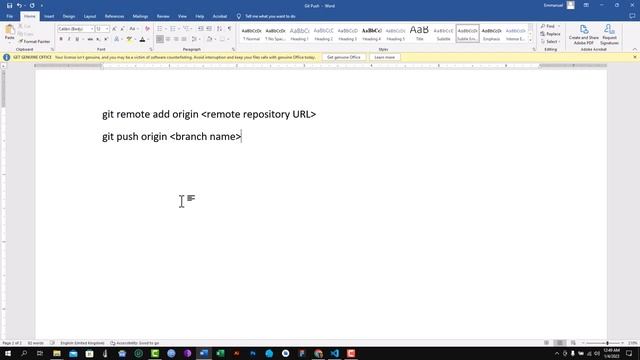This screenshot has width=640, height=360.
Task: Collapse the ribbon arrow
Action: tap(635, 49)
